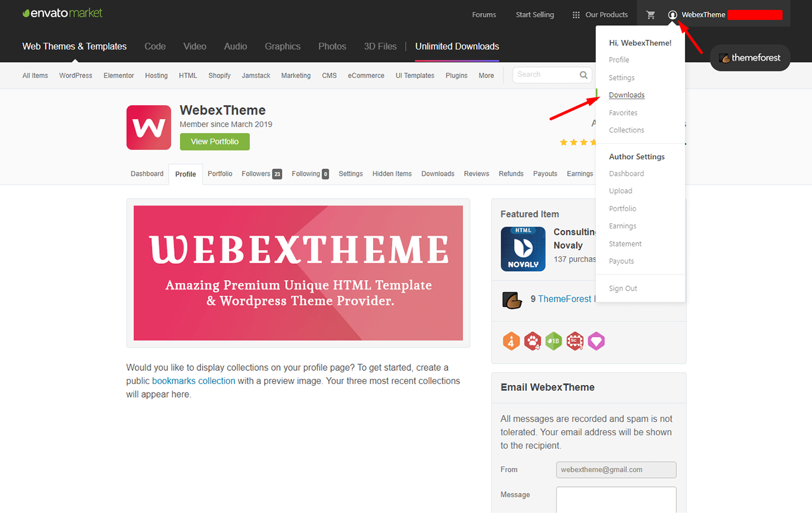The image size is (812, 514).
Task: Click the shopping cart icon
Action: [650, 14]
